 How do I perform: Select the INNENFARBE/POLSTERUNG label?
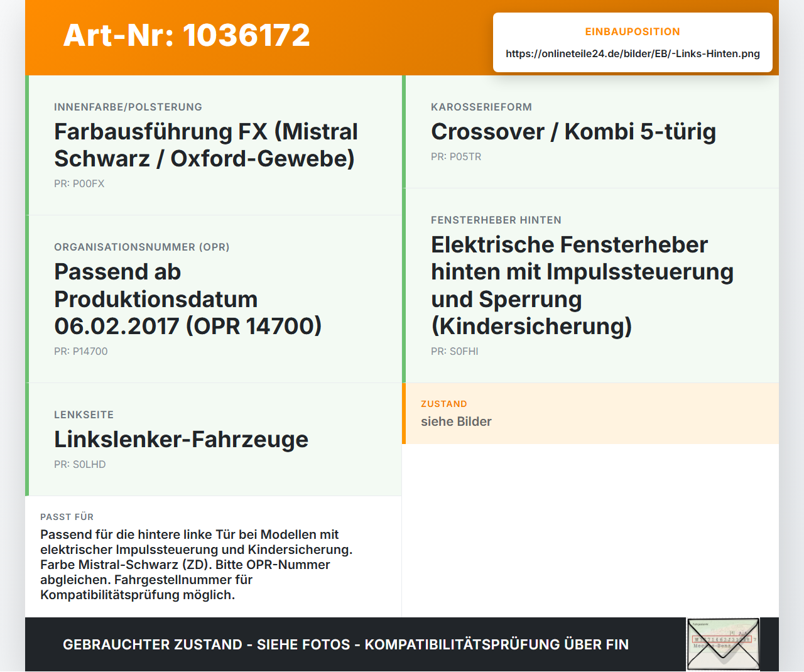(128, 107)
